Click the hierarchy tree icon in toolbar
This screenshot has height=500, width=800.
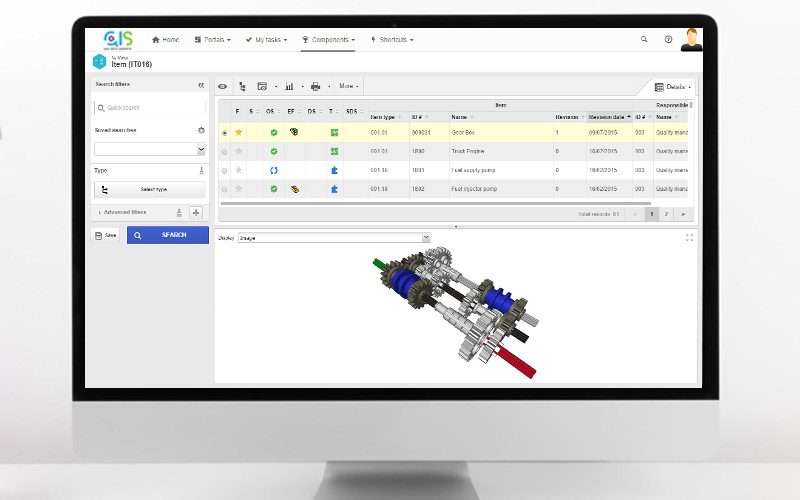tap(241, 87)
